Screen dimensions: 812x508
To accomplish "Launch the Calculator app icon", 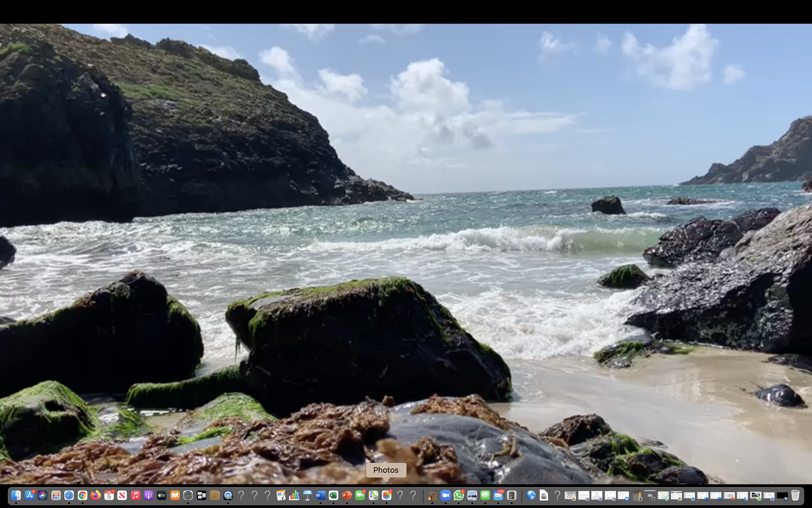I will point(512,495).
